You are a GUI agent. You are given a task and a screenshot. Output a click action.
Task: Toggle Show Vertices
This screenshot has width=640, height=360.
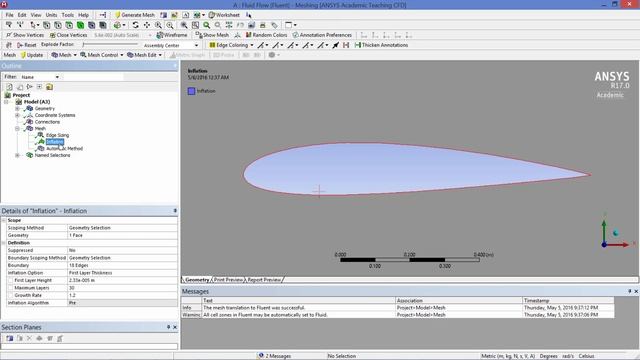(x=24, y=35)
